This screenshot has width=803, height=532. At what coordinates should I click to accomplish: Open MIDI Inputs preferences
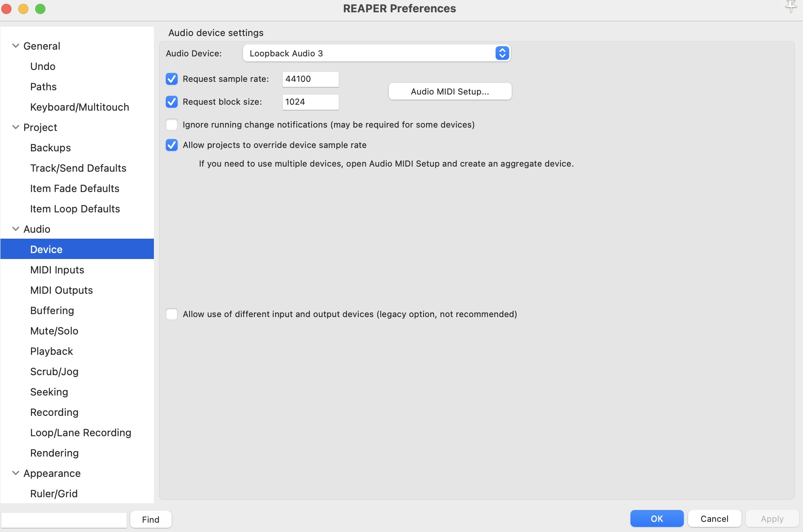point(57,270)
